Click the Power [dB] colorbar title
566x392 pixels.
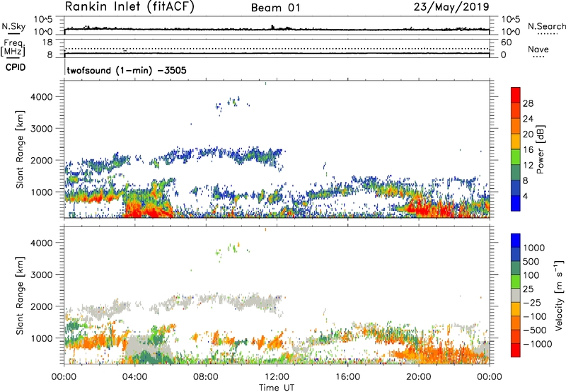[x=541, y=149]
